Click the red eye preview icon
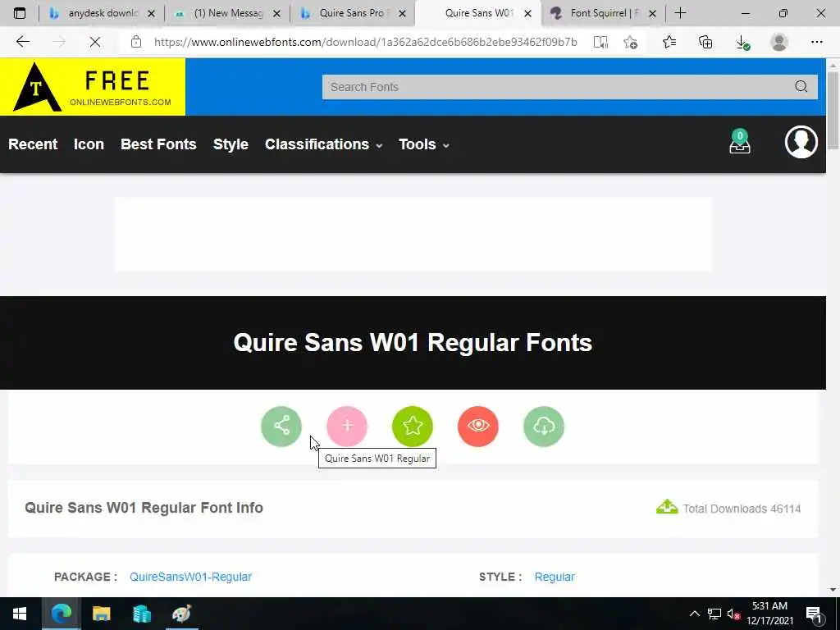This screenshot has width=840, height=630. pos(478,427)
